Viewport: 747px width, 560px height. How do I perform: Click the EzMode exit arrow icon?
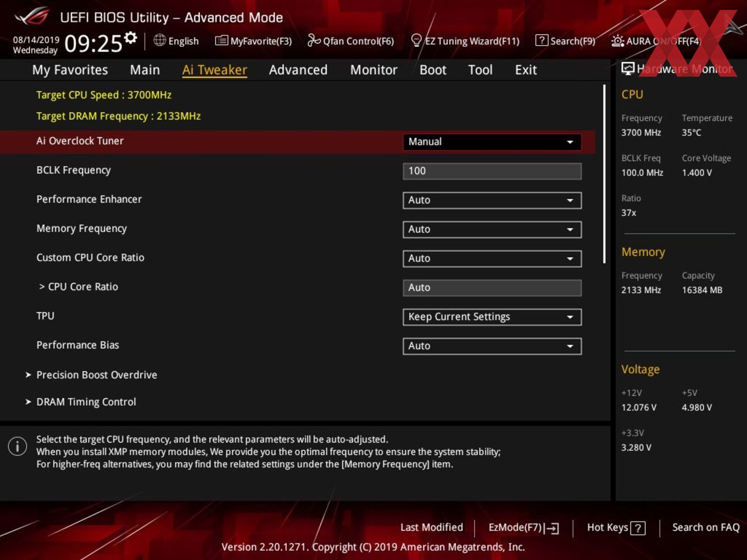(x=551, y=528)
